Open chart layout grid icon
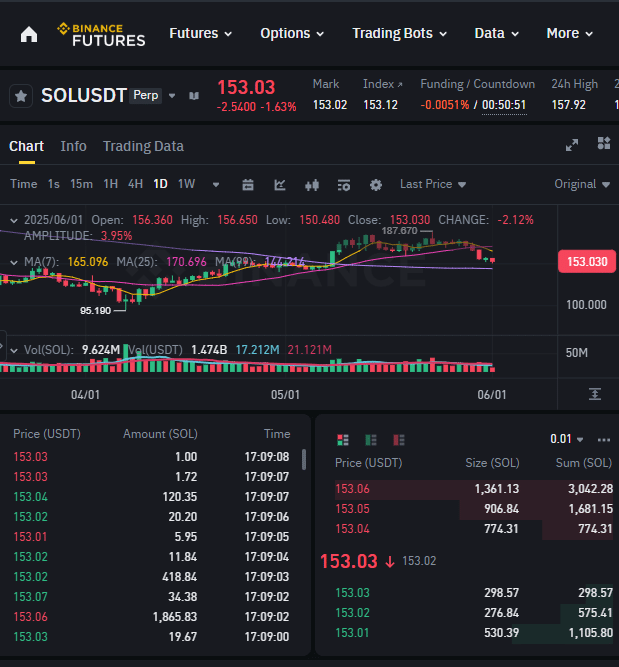This screenshot has height=667, width=619. pos(603,144)
